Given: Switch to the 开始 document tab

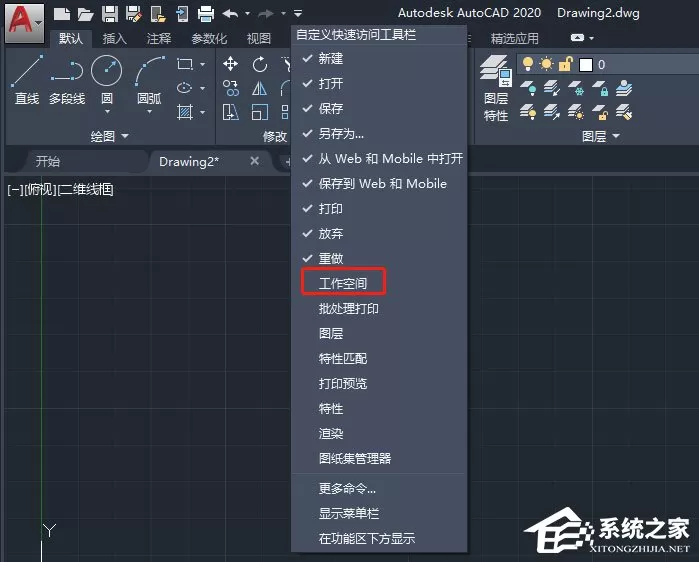Looking at the screenshot, I should point(48,161).
